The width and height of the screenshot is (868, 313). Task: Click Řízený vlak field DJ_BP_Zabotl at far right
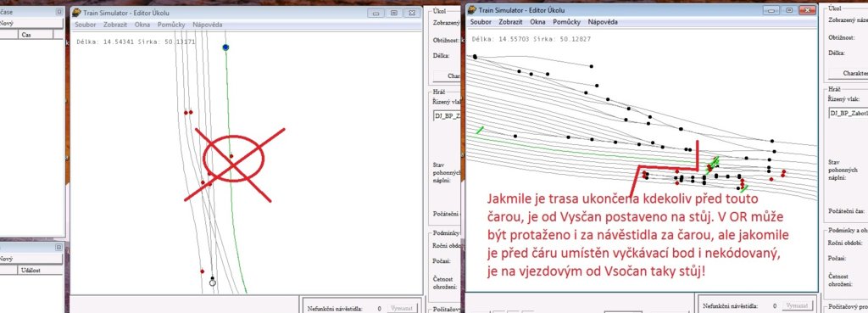click(x=848, y=113)
